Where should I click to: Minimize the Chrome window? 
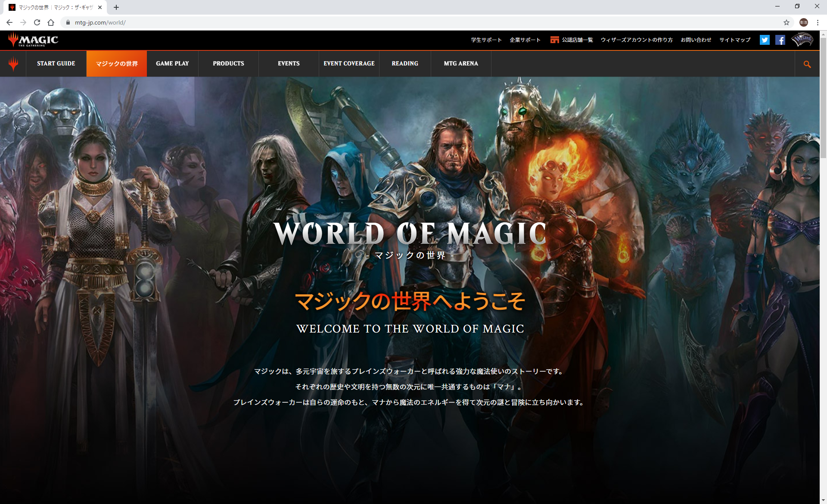point(777,6)
